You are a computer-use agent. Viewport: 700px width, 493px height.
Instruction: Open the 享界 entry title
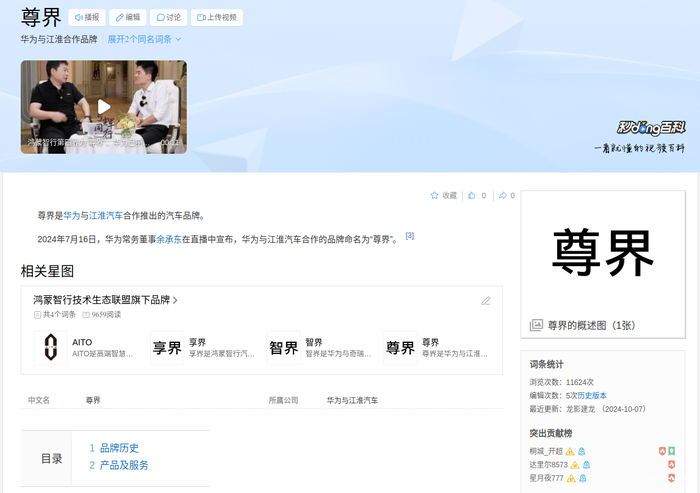coord(197,342)
